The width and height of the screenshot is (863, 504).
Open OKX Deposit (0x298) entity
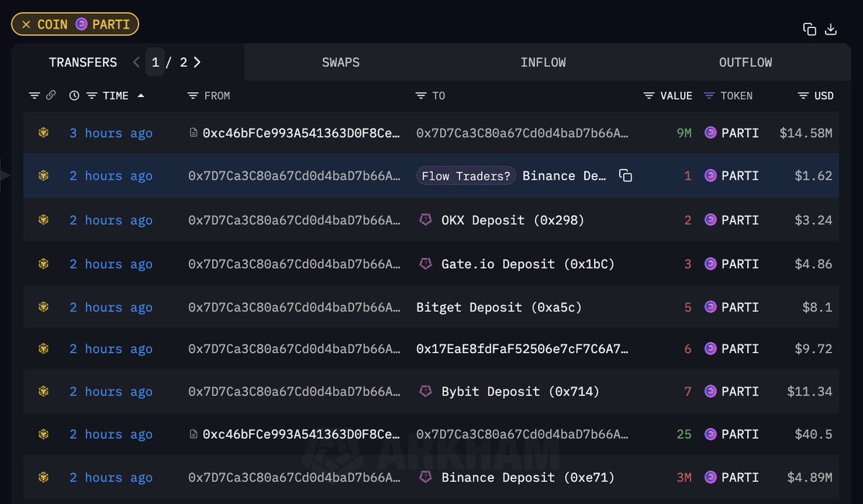(513, 221)
